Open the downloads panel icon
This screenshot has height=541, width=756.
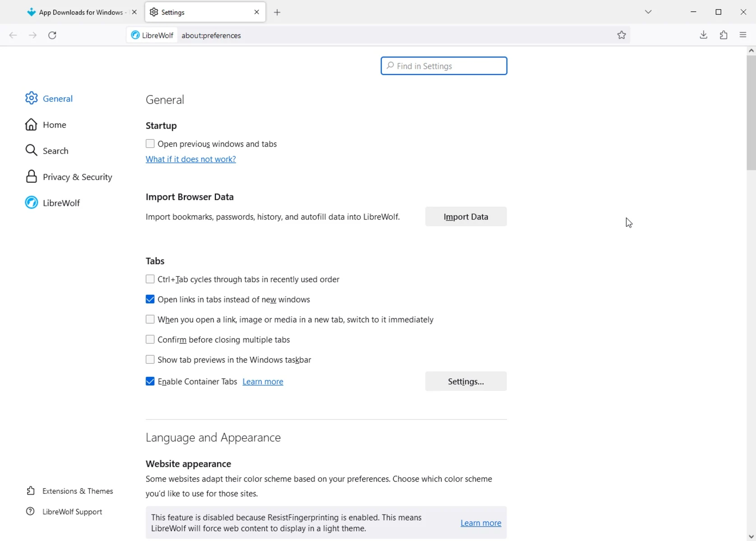point(704,35)
